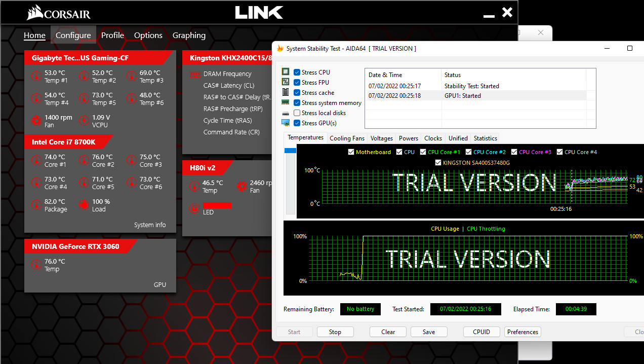
Task: Click the Core #2 temperature icon
Action: point(84,161)
